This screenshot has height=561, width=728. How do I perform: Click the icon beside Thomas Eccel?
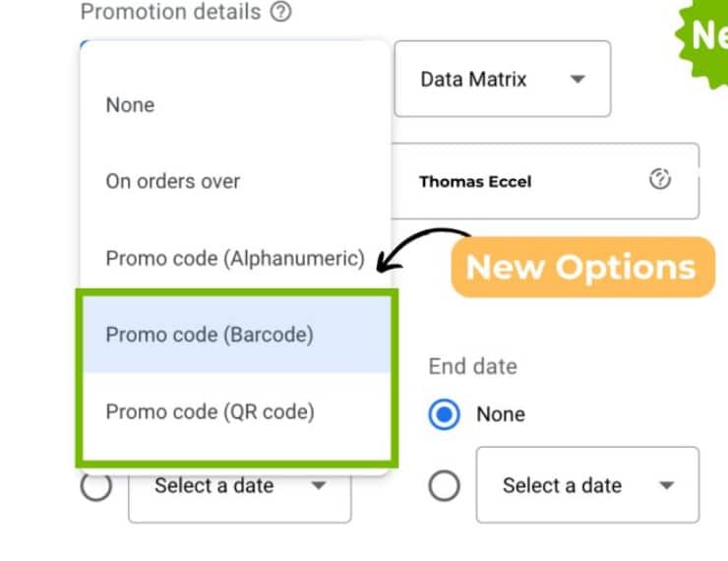660,180
